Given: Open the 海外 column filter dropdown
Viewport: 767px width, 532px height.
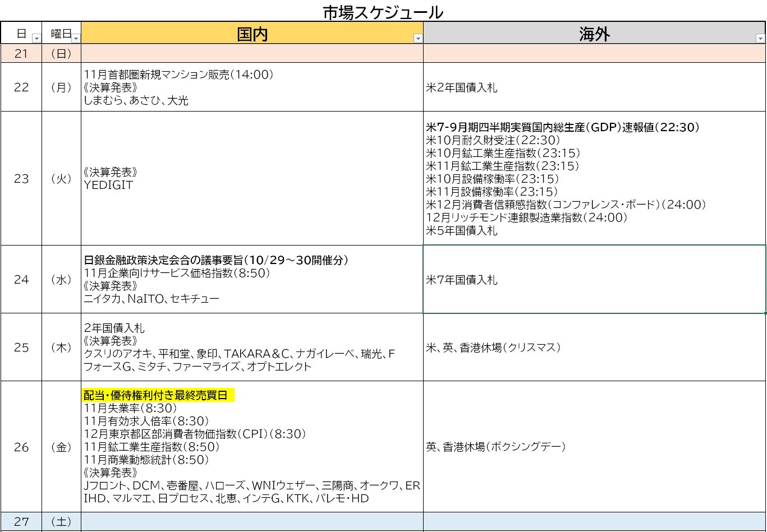Looking at the screenshot, I should click(x=760, y=39).
